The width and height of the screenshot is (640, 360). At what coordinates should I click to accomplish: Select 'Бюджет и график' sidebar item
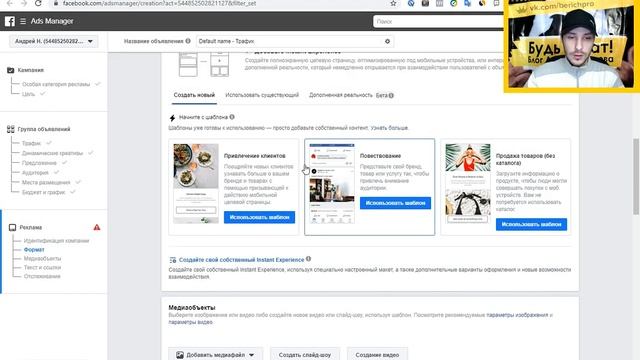[x=44, y=192]
